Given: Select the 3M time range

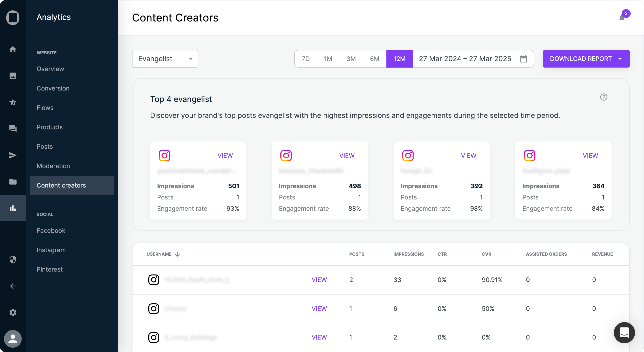Looking at the screenshot, I should pos(351,59).
